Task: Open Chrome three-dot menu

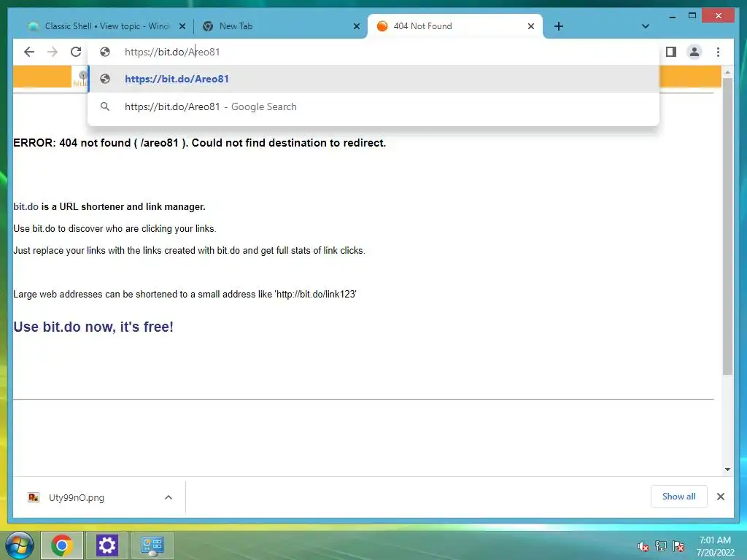Action: (x=718, y=52)
